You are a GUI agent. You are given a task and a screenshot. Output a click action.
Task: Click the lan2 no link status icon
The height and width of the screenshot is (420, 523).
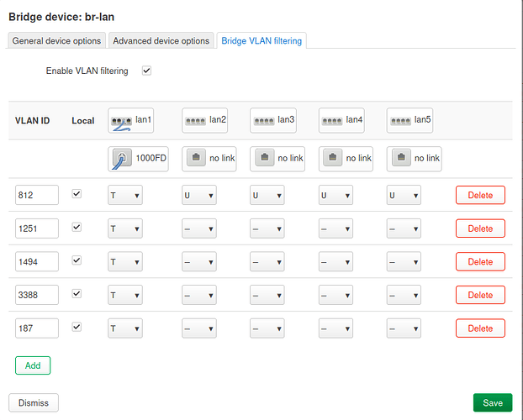pyautogui.click(x=196, y=158)
